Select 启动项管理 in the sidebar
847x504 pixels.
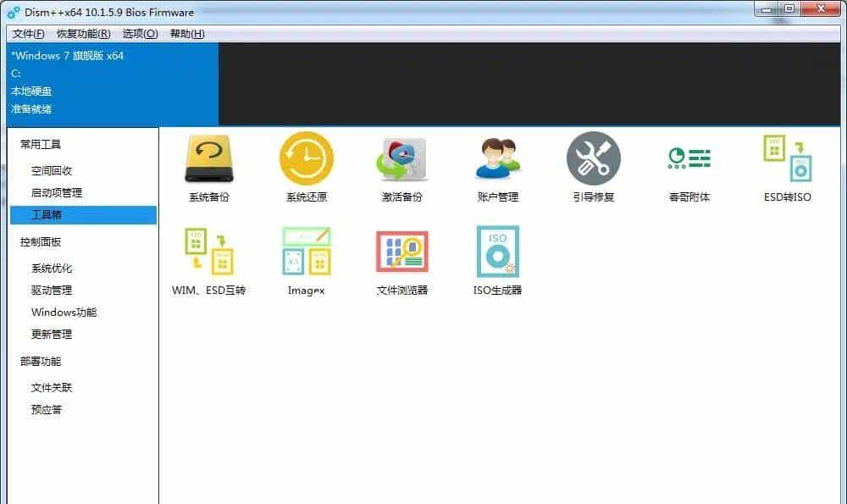click(57, 193)
